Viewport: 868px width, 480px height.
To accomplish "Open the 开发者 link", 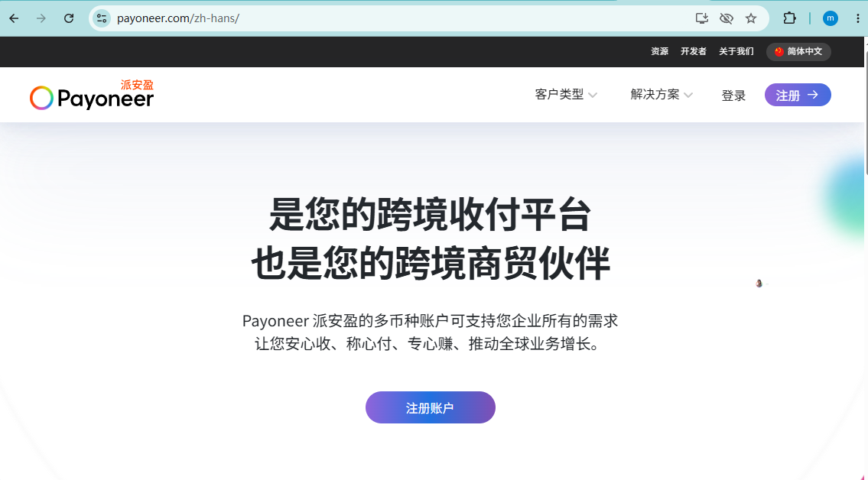I will [694, 51].
